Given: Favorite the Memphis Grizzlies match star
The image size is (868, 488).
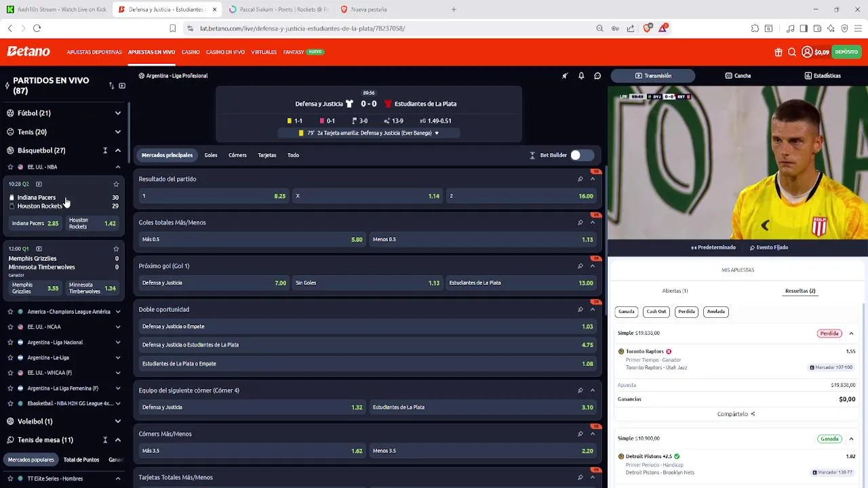Looking at the screenshot, I should [x=116, y=249].
